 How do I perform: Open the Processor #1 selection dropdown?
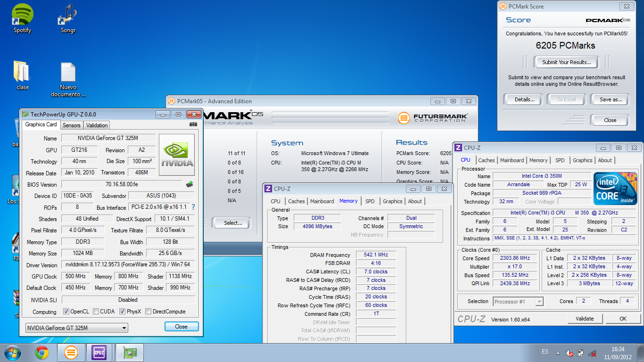click(x=518, y=302)
